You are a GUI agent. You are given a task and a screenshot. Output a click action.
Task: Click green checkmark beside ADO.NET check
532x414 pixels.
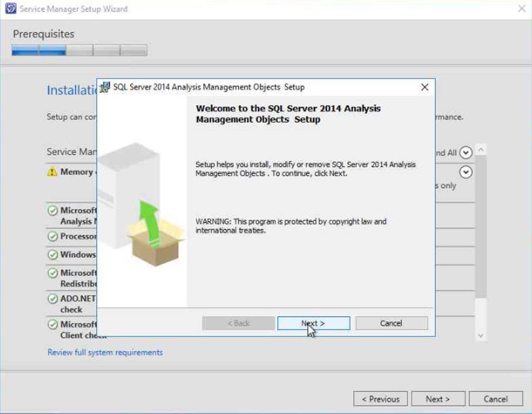(53, 299)
